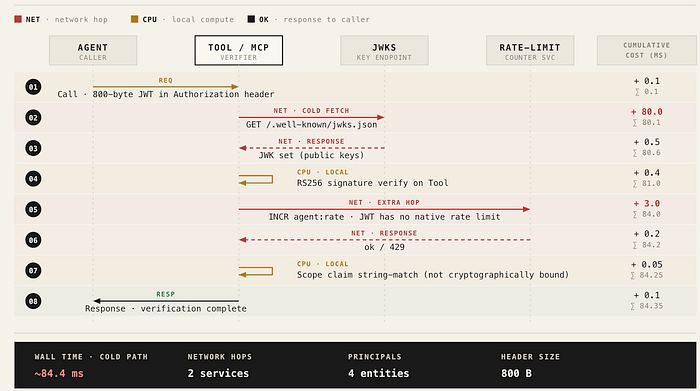This screenshot has width=700, height=391.
Task: Click the 'network hop' legend text
Action: click(x=81, y=20)
